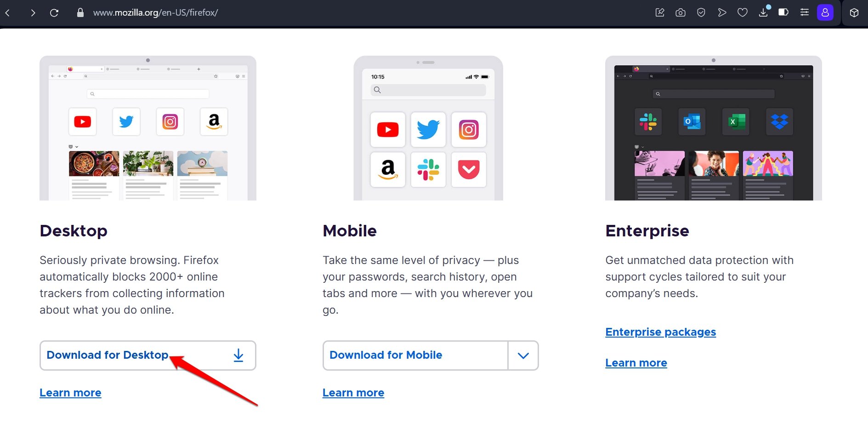Take a snapshot with the camera icon

[x=681, y=13]
